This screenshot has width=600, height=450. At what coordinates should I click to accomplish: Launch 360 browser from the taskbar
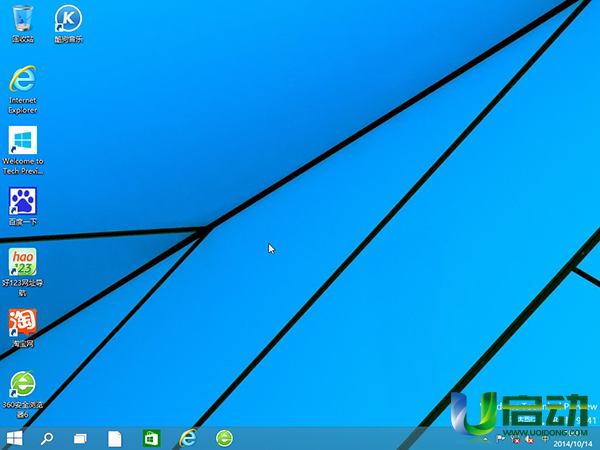224,438
